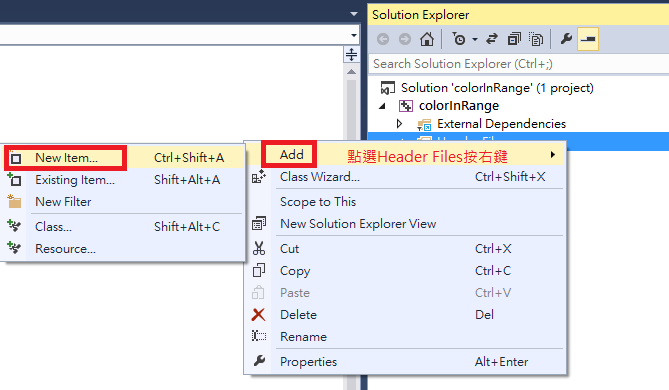
Task: Click the Sync with Active Document icon
Action: click(492, 39)
